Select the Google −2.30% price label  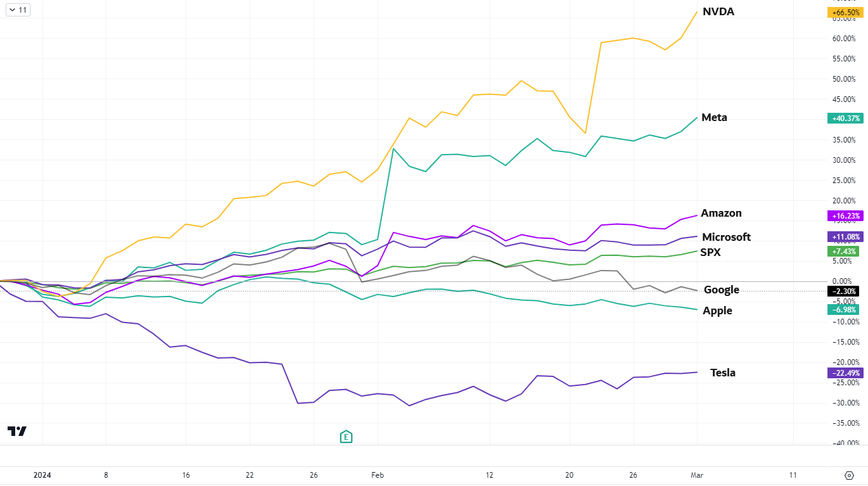click(x=845, y=291)
